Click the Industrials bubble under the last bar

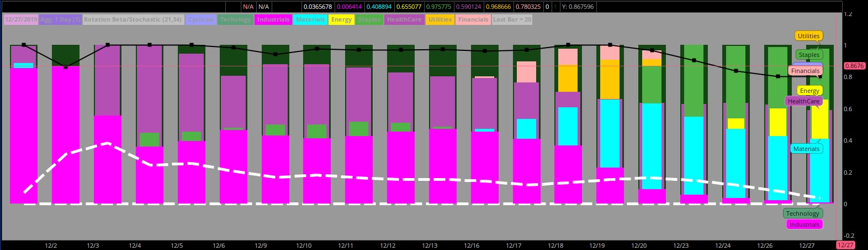pyautogui.click(x=804, y=225)
